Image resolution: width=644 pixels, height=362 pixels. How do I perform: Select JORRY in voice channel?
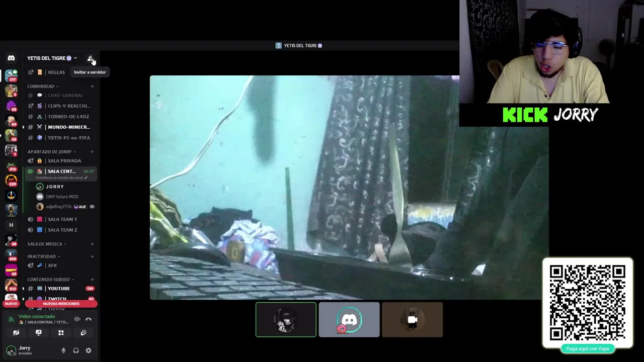point(65,187)
